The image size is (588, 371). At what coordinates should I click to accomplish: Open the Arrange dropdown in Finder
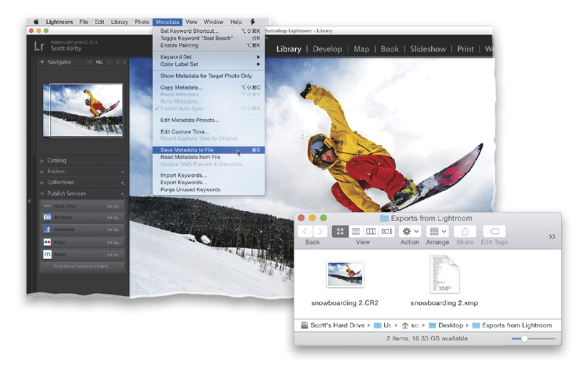(x=438, y=231)
